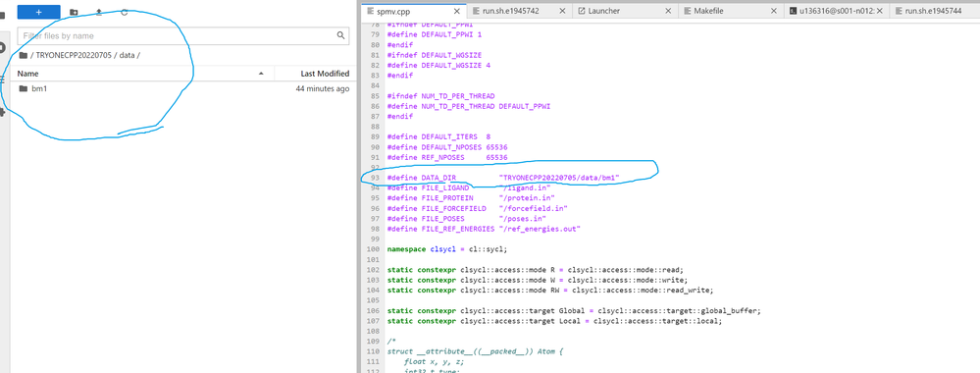
Task: Sort files by the Last Modified column
Action: point(325,74)
